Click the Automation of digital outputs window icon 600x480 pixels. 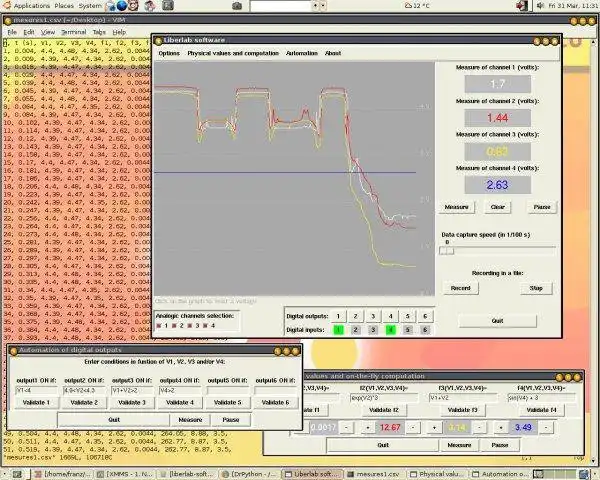(x=13, y=351)
